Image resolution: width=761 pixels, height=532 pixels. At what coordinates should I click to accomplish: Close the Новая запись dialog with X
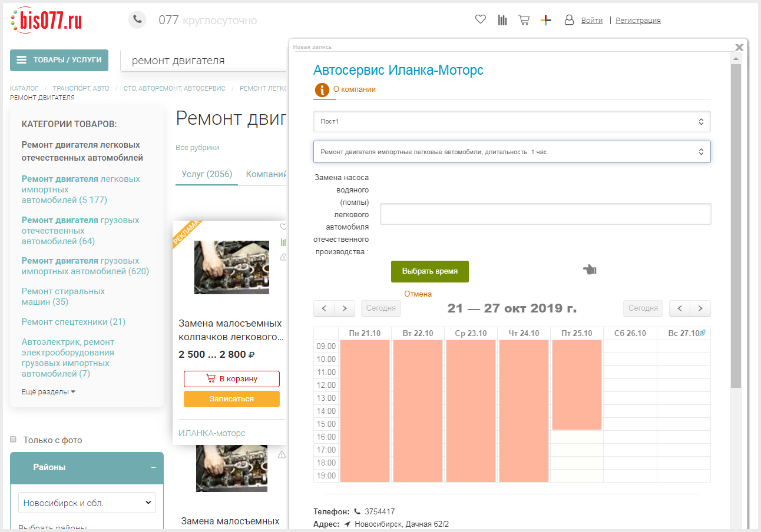click(x=740, y=46)
